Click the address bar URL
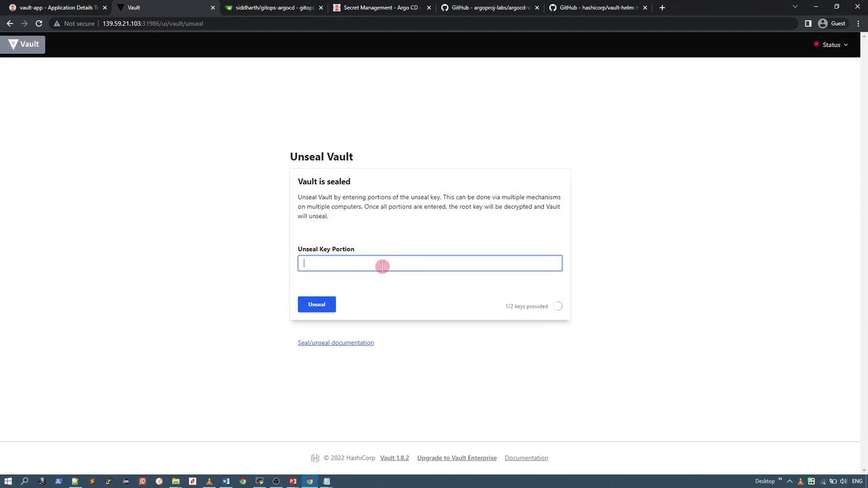 (153, 24)
